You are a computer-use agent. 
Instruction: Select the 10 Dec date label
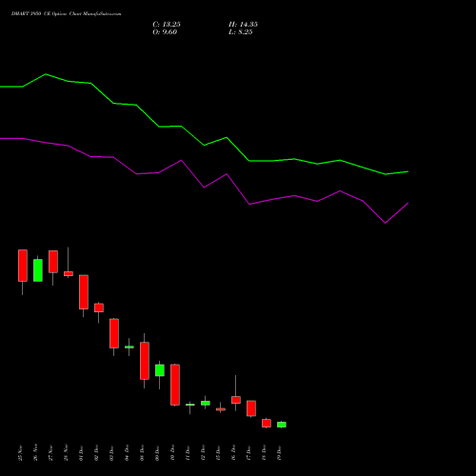click(x=172, y=453)
